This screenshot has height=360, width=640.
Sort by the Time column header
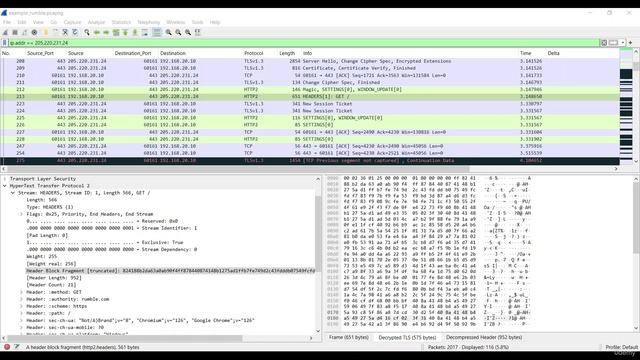[x=525, y=53]
